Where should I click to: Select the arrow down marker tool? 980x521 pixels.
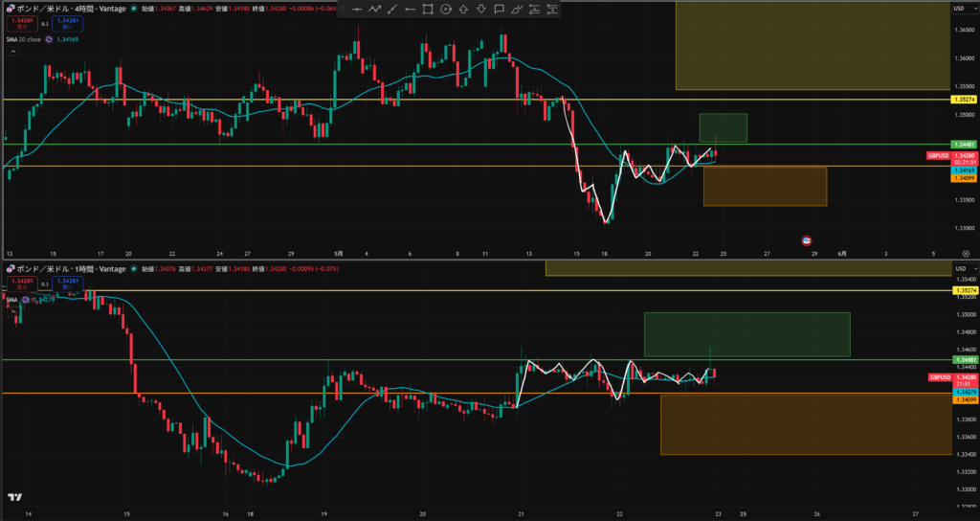pos(481,10)
